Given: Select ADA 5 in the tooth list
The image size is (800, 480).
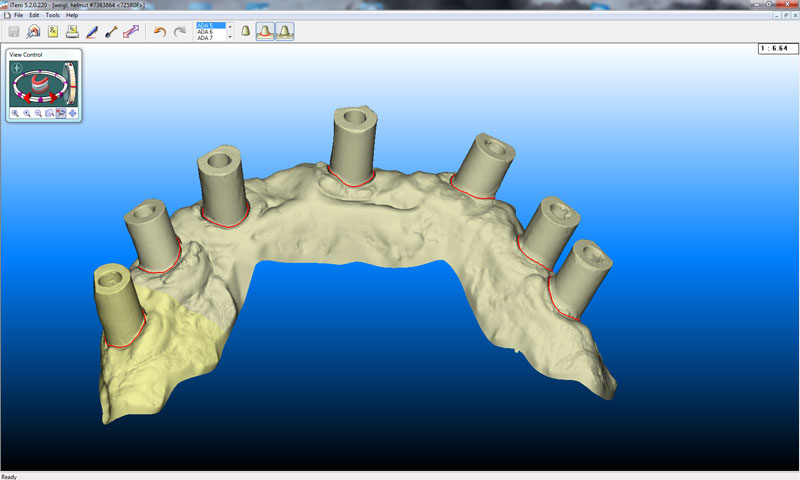Looking at the screenshot, I should pos(207,26).
